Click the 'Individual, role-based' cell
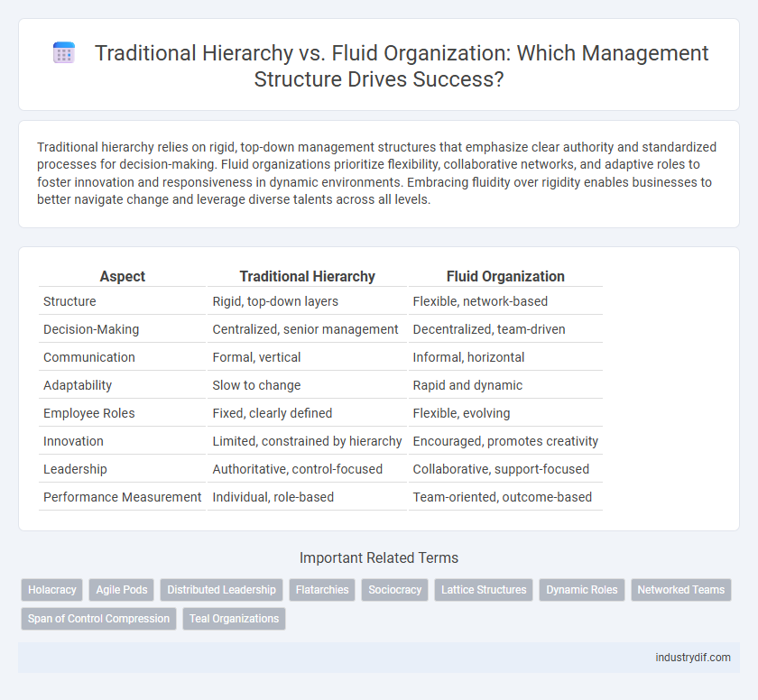 tap(308, 497)
